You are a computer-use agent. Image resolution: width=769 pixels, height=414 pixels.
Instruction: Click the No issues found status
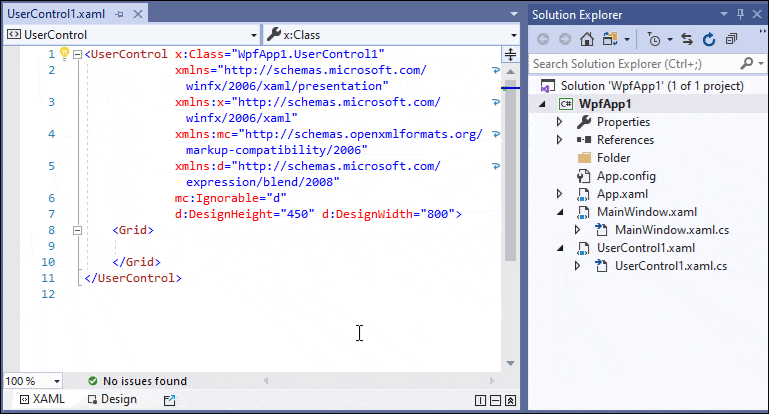pos(137,381)
